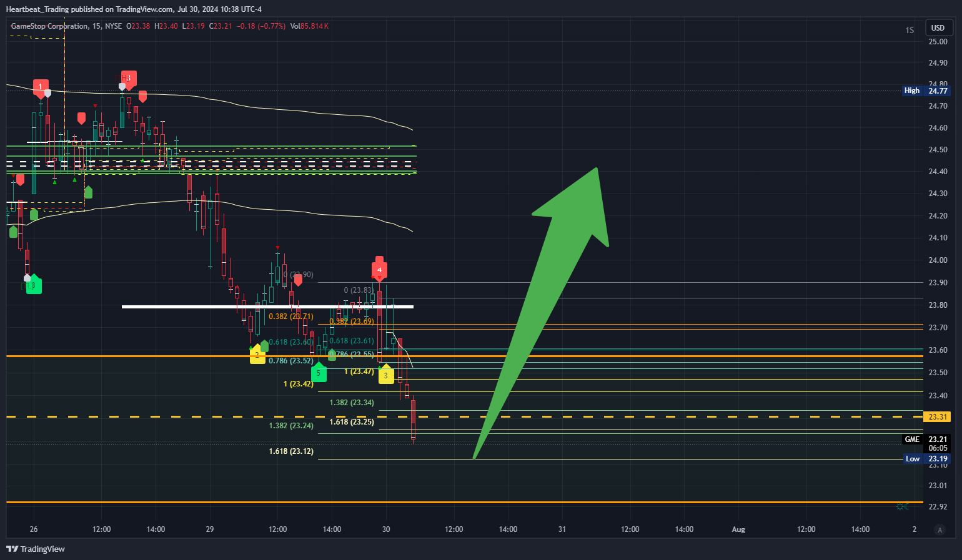This screenshot has height=560, width=962.
Task: Click the yellow signal label numbered 2
Action: pos(257,355)
